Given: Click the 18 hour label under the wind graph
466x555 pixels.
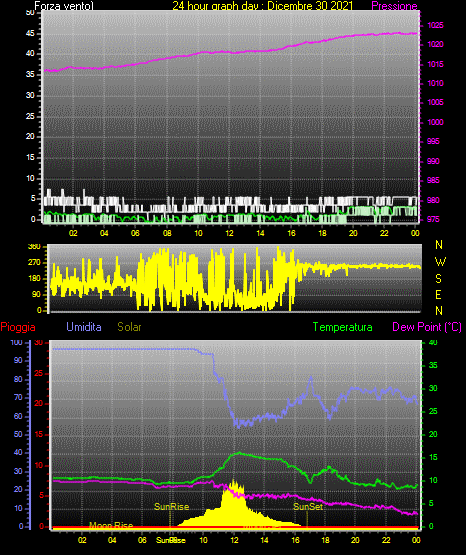Looking at the screenshot, I should tap(322, 233).
